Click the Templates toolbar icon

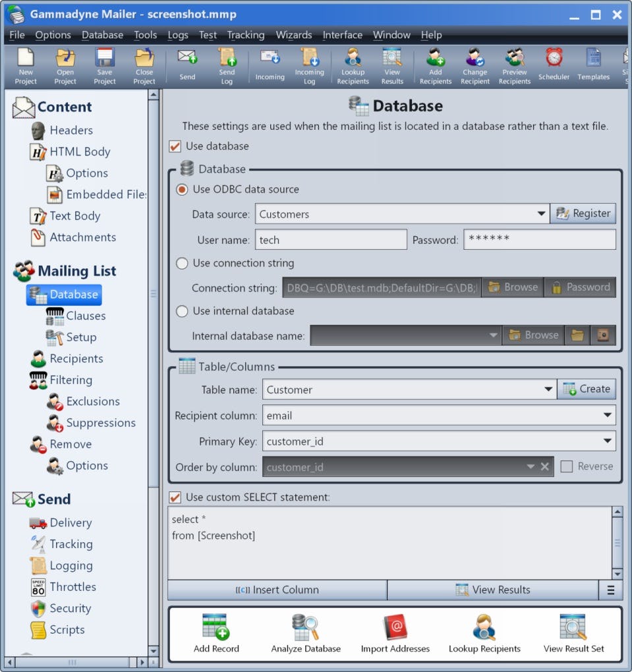pyautogui.click(x=592, y=64)
